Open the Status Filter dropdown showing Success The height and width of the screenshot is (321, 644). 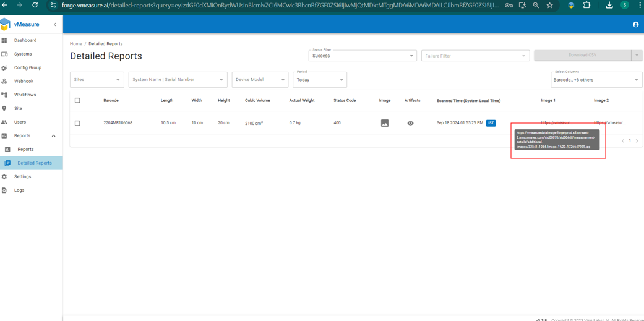point(363,56)
